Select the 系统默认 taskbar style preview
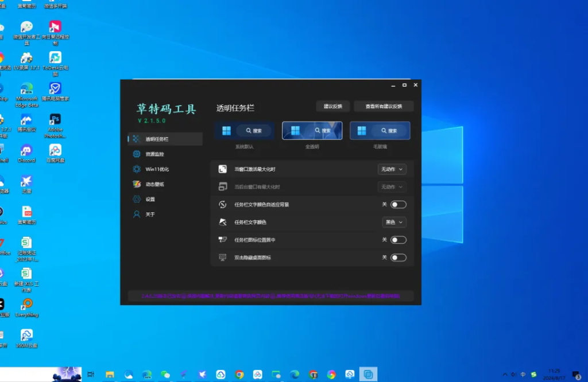Viewport: 588px width, 382px height. [x=244, y=130]
